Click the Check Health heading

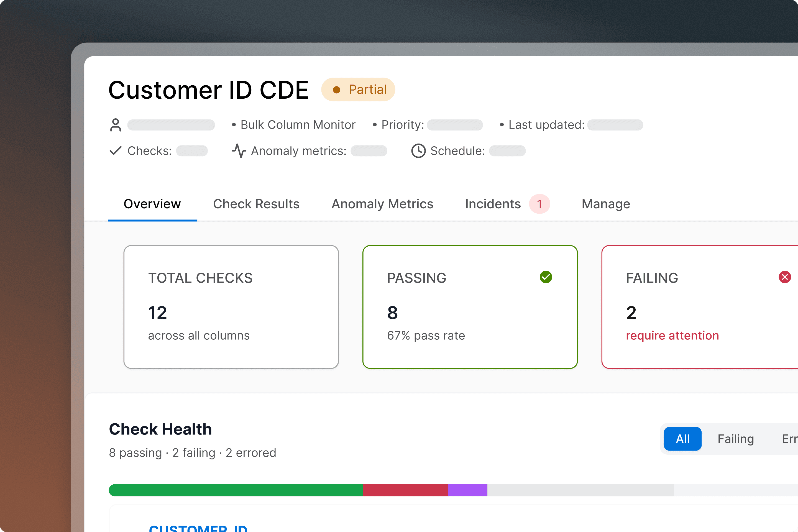point(160,429)
